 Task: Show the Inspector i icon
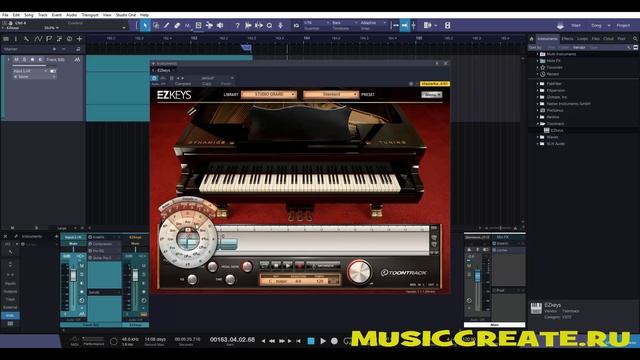[x=16, y=39]
